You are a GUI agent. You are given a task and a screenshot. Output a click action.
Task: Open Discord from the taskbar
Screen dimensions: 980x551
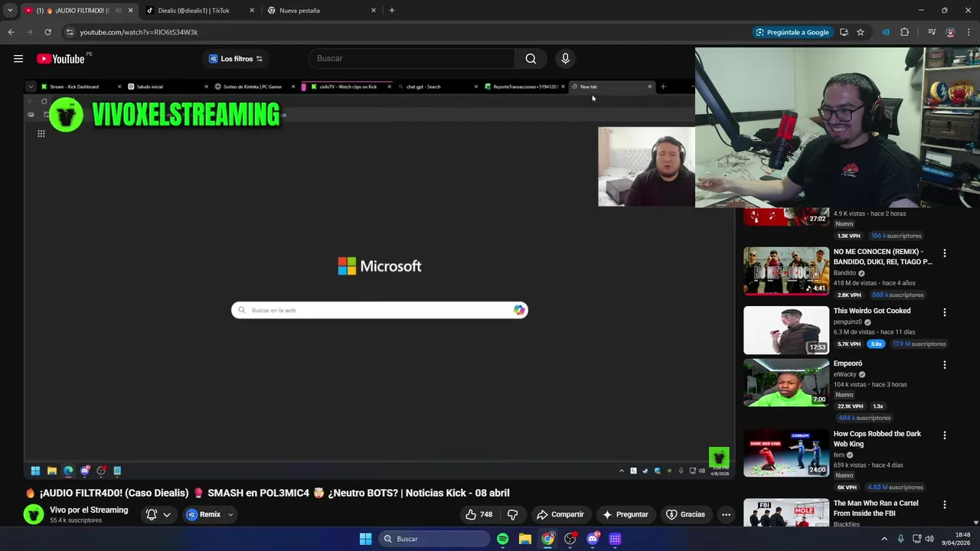(593, 539)
